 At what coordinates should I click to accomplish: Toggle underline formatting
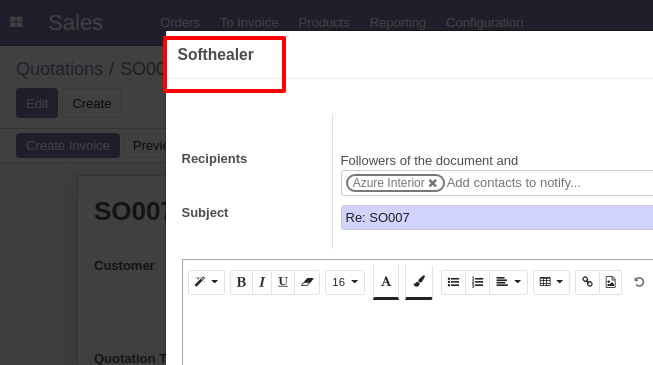tap(283, 282)
